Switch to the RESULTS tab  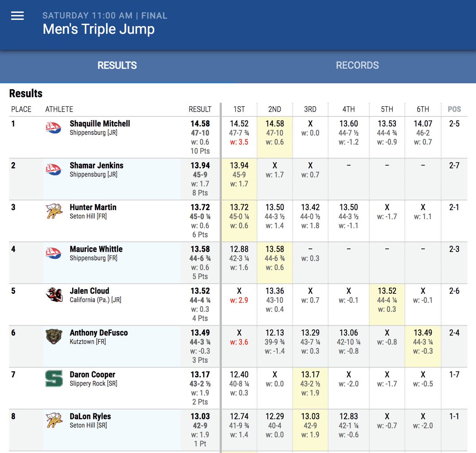point(117,65)
